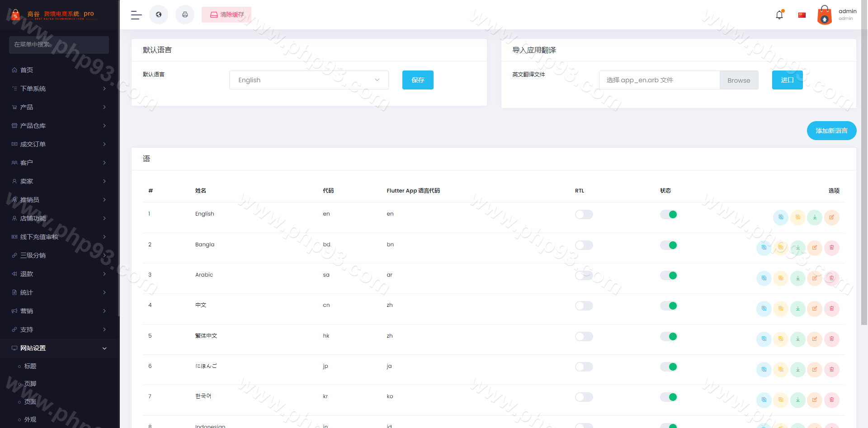
Task: Click the 清除缓存 button
Action: click(226, 15)
